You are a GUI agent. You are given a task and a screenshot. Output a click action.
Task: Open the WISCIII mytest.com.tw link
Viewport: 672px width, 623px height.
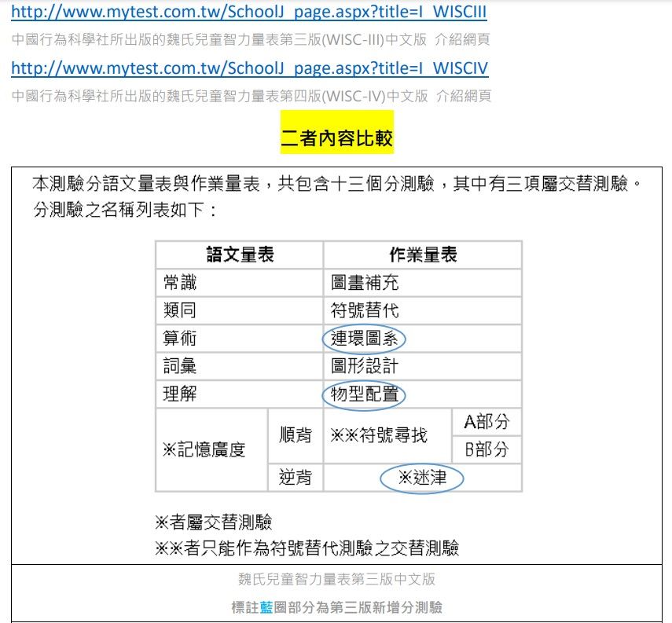pos(249,13)
